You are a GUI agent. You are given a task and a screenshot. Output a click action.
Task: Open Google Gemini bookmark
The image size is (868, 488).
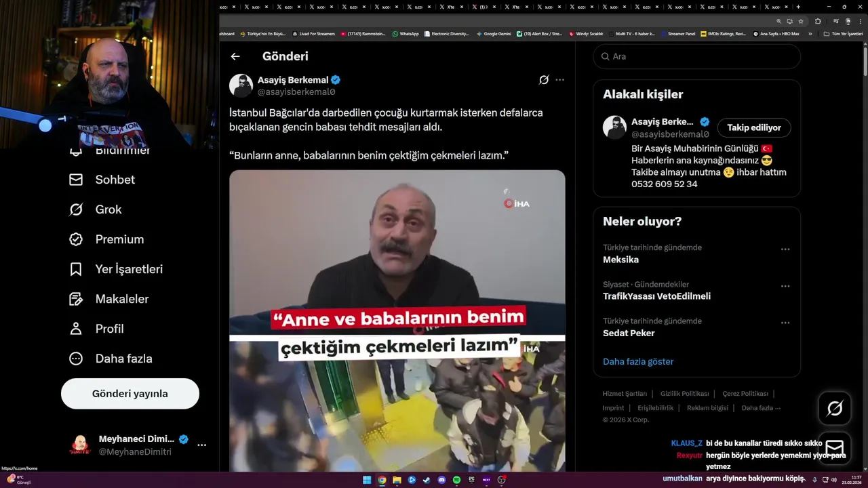(494, 33)
